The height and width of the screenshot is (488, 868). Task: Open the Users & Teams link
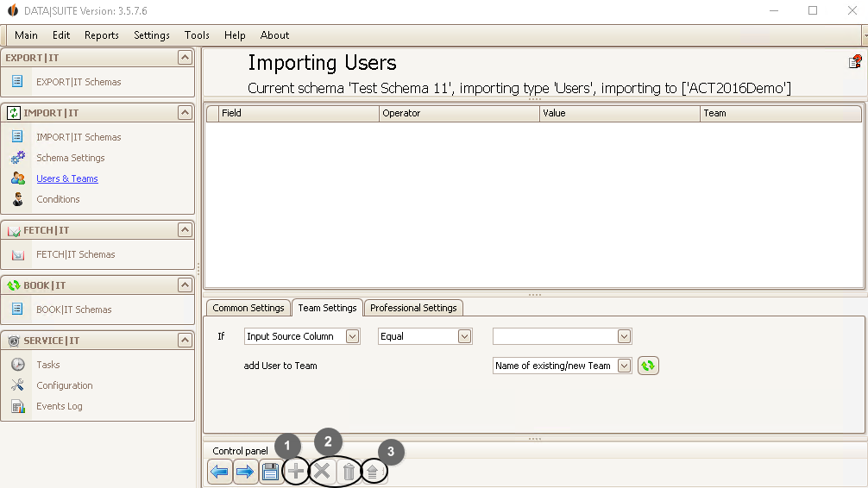point(67,178)
